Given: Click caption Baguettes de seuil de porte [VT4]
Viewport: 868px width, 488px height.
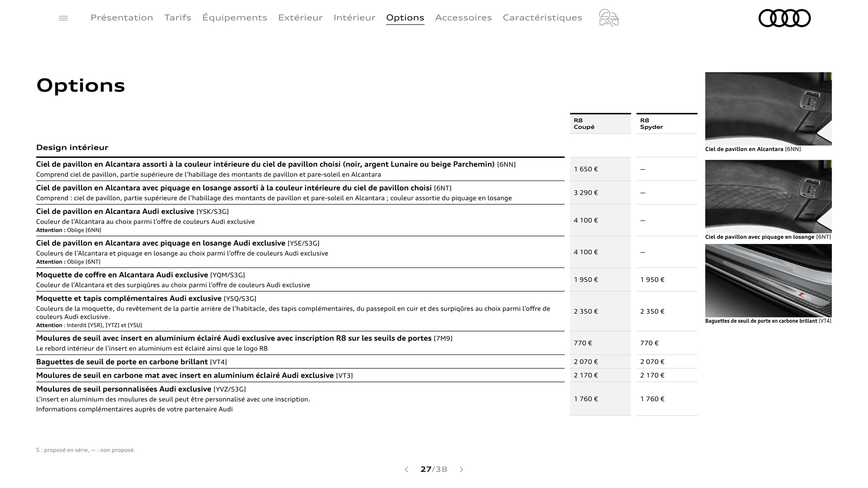Looking at the screenshot, I should click(768, 321).
